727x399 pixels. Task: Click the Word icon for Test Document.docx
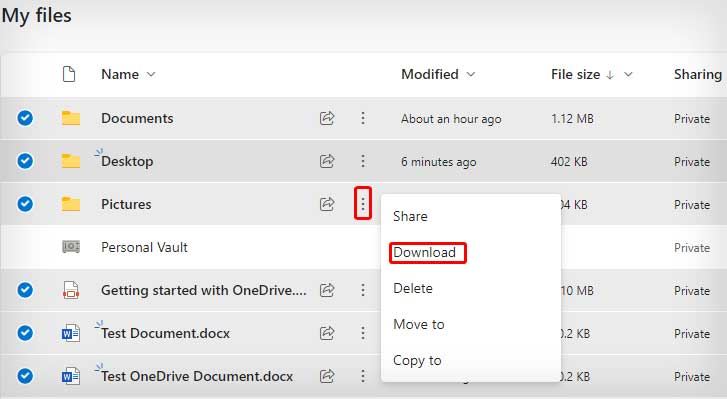point(71,333)
